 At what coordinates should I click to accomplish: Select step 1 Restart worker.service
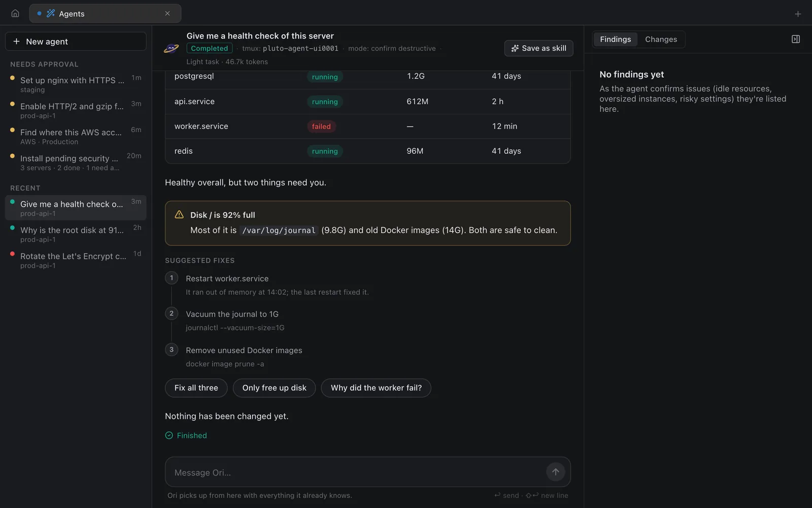[227, 278]
